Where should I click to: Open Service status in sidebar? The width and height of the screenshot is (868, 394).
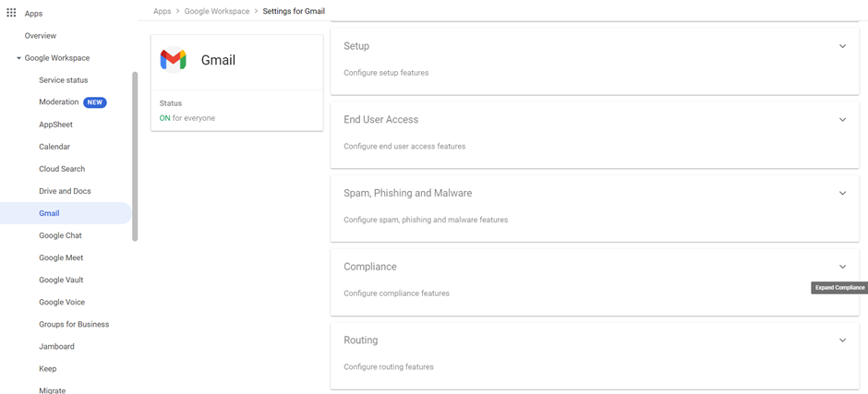63,80
